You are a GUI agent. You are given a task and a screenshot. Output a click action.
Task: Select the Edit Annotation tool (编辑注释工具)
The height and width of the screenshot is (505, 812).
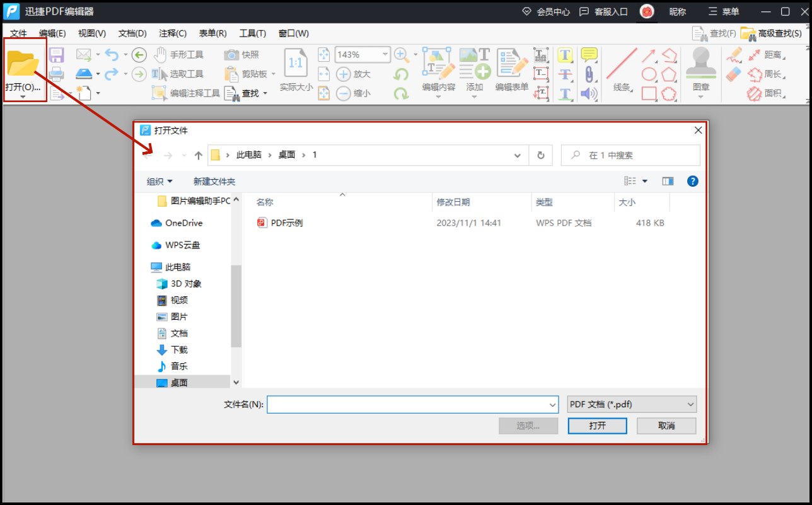click(x=186, y=93)
